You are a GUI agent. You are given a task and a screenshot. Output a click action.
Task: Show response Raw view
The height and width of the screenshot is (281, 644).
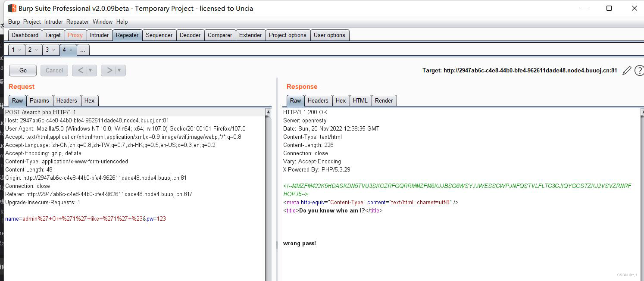pos(295,100)
